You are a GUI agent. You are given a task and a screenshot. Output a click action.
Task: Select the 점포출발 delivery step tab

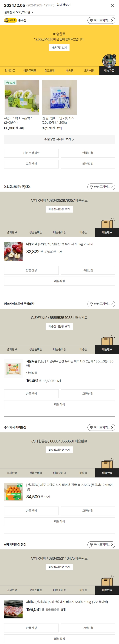50,71
